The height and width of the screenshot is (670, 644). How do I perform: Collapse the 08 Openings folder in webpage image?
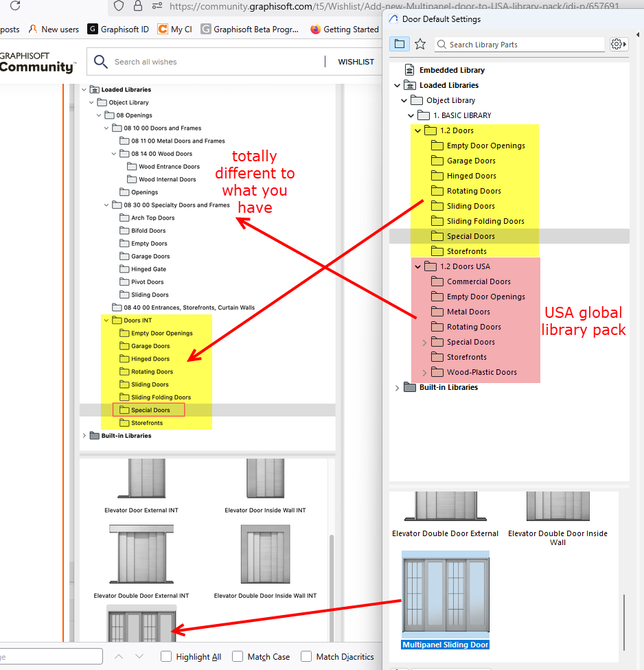99,115
